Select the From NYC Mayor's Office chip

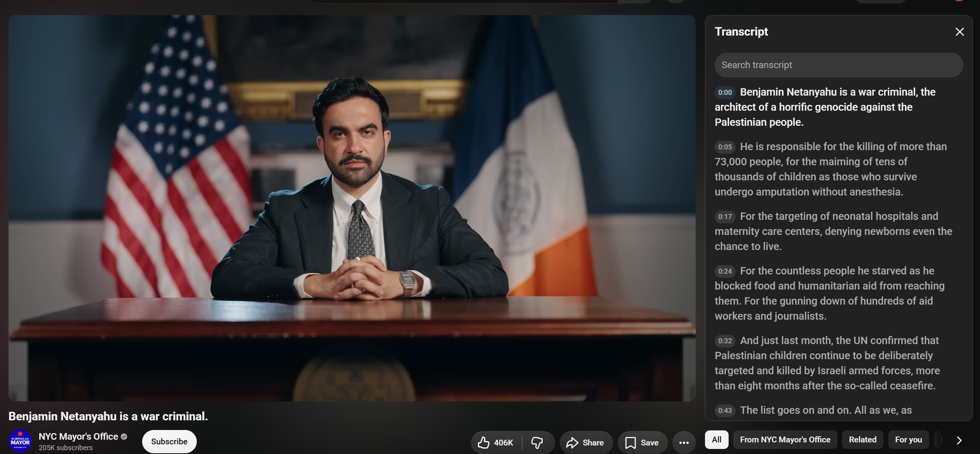pyautogui.click(x=785, y=440)
